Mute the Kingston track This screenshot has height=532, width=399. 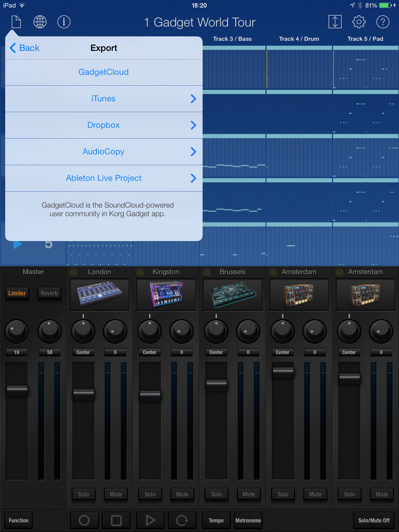coord(182,494)
